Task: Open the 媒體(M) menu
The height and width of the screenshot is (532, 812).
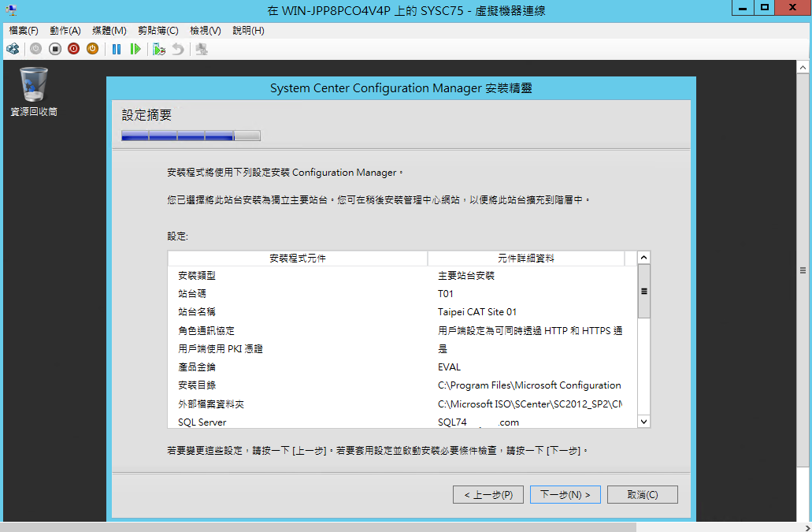Action: [x=109, y=31]
